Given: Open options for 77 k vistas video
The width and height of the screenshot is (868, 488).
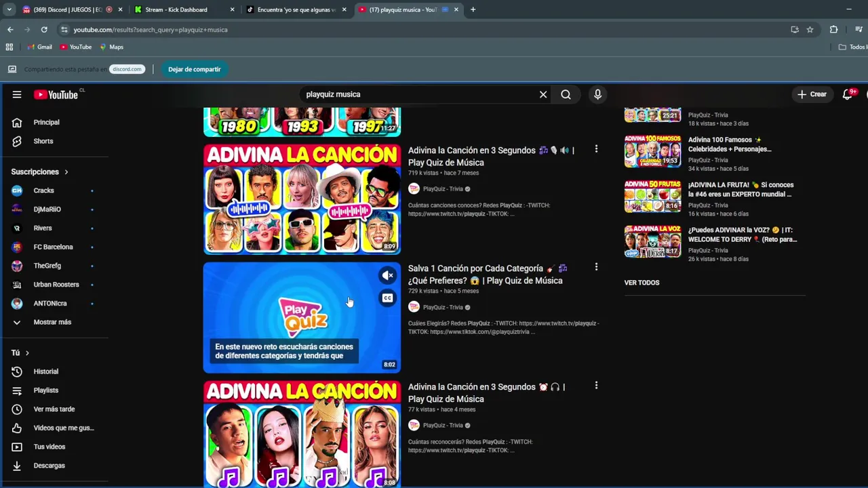Looking at the screenshot, I should 596,386.
